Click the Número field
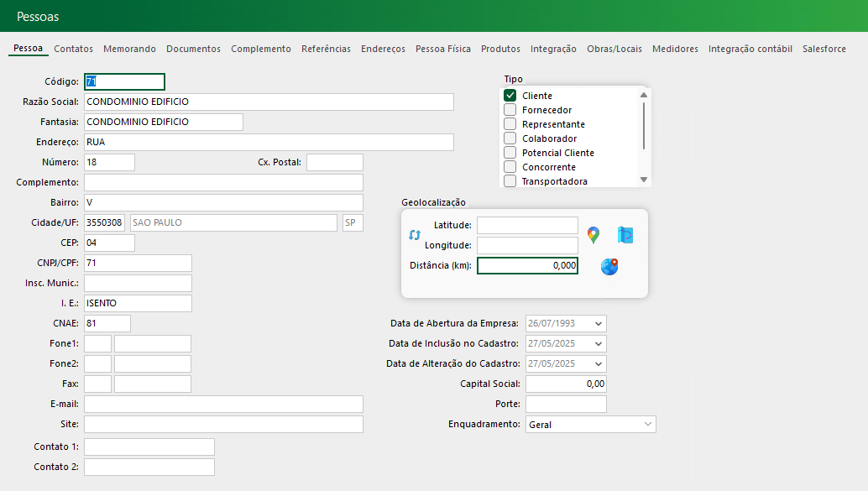868x491 pixels. coord(109,162)
